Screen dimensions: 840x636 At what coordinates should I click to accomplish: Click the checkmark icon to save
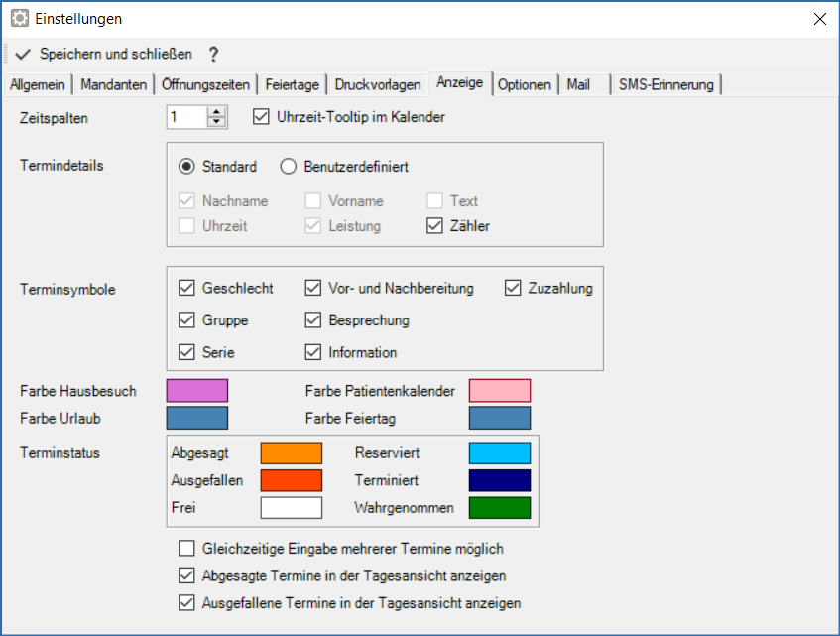pos(24,54)
